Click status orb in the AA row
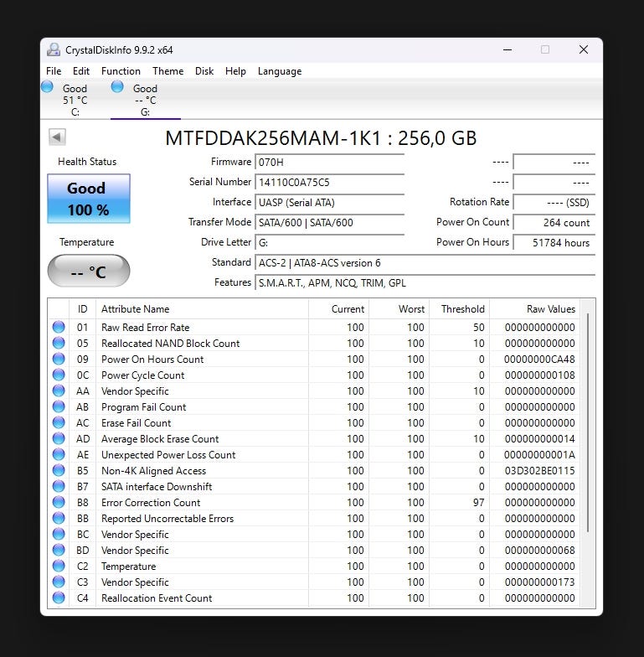Image resolution: width=644 pixels, height=657 pixels. 59,391
